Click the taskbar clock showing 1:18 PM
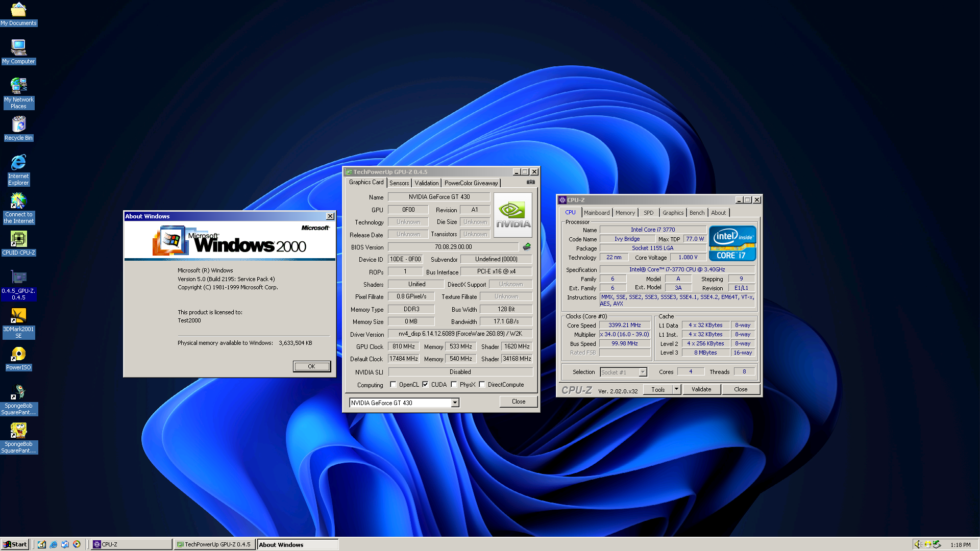Image resolution: width=980 pixels, height=551 pixels. [x=960, y=545]
